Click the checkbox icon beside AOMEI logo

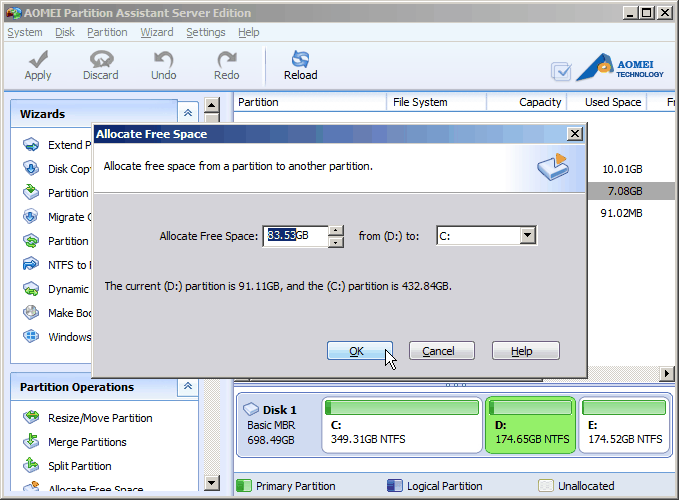[x=561, y=71]
